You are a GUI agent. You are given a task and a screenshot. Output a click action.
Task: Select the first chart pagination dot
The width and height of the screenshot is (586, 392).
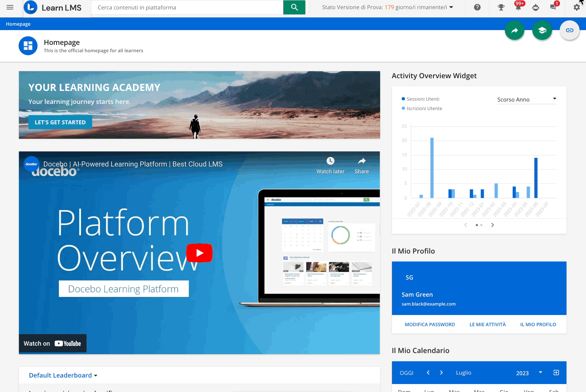[477, 225]
